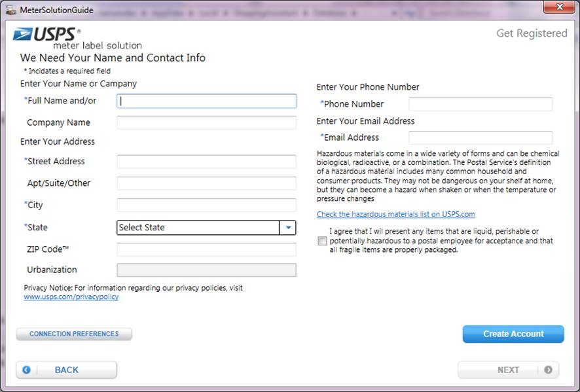Screen dimensions: 580x392
Task: Click the Company Name field
Action: [206, 123]
